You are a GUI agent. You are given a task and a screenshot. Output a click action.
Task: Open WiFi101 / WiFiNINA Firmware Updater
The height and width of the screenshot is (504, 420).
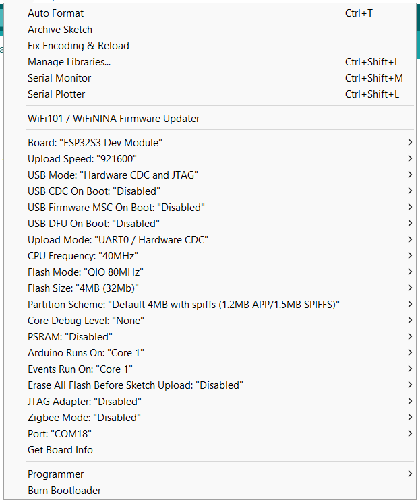point(114,119)
